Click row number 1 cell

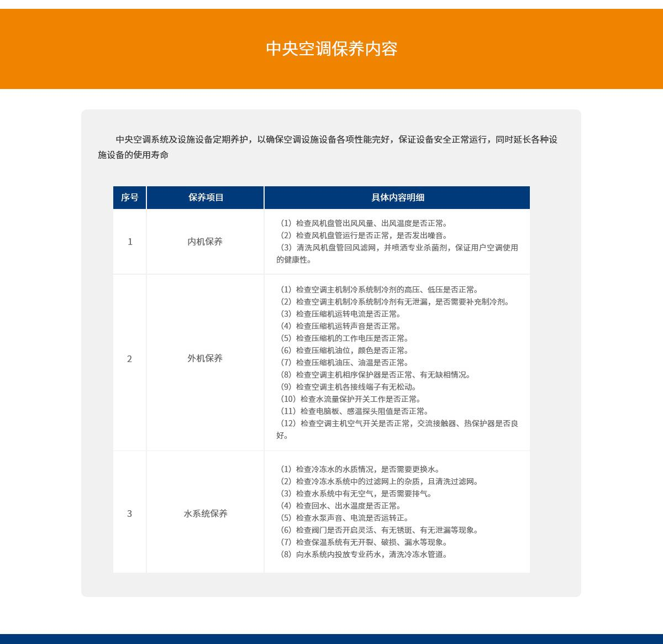click(x=130, y=242)
